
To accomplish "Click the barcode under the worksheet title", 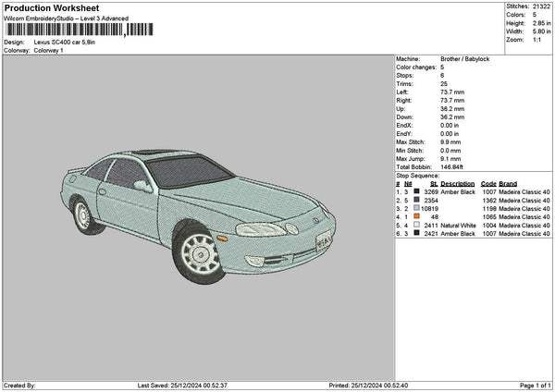I will click(x=78, y=30).
